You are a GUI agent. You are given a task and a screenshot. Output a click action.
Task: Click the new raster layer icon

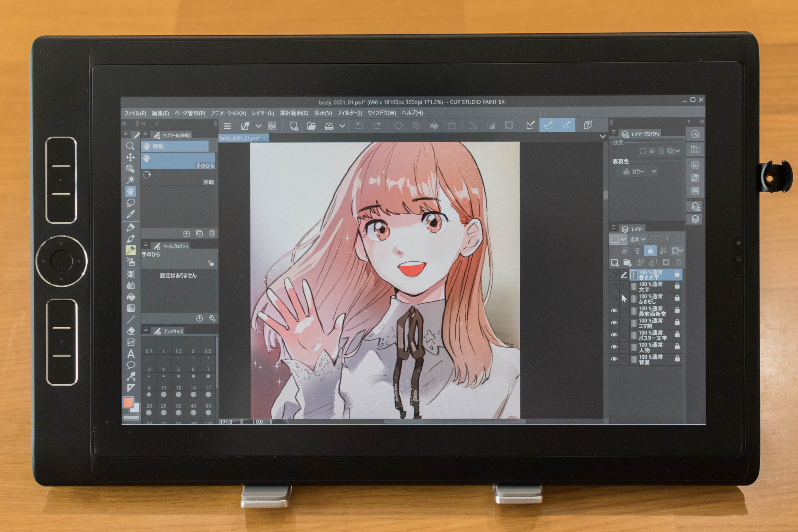pos(614,262)
